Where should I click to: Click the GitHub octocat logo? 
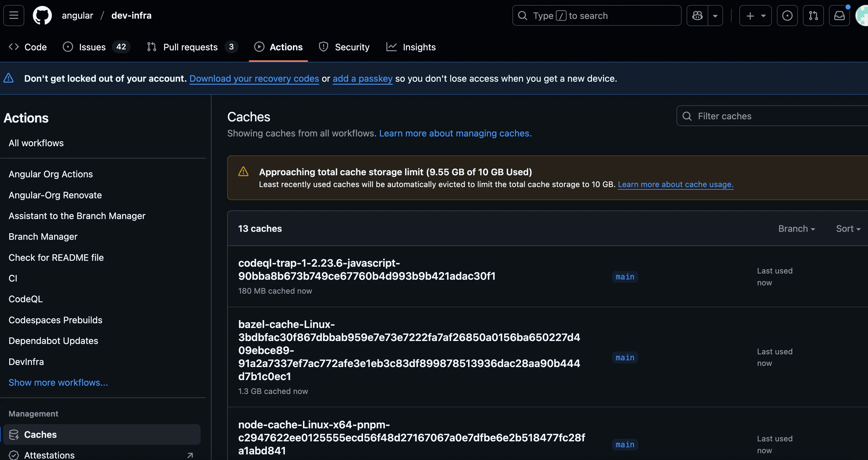pos(42,15)
